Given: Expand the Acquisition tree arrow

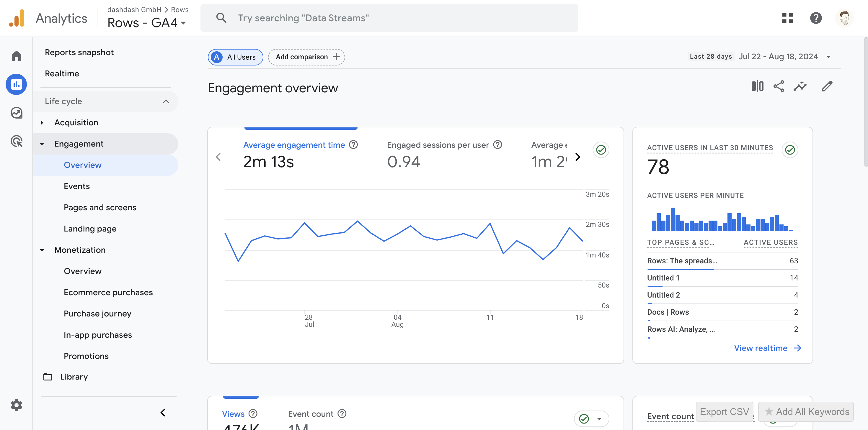Looking at the screenshot, I should [x=42, y=123].
